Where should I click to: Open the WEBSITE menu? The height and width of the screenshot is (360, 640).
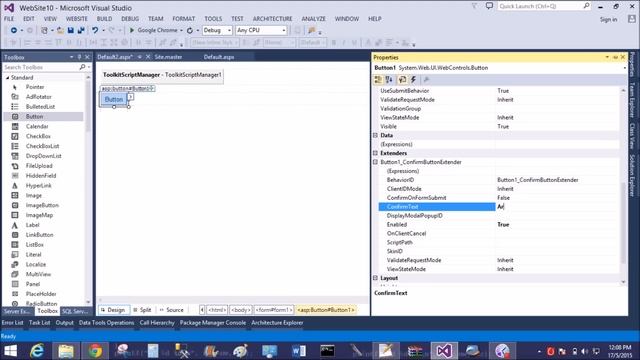(77, 19)
